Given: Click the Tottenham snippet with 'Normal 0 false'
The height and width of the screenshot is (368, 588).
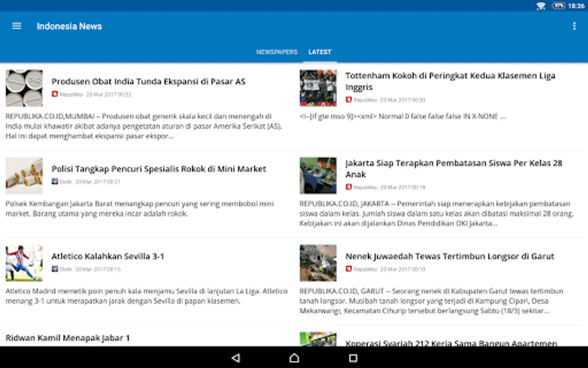Looking at the screenshot, I should pyautogui.click(x=402, y=117).
